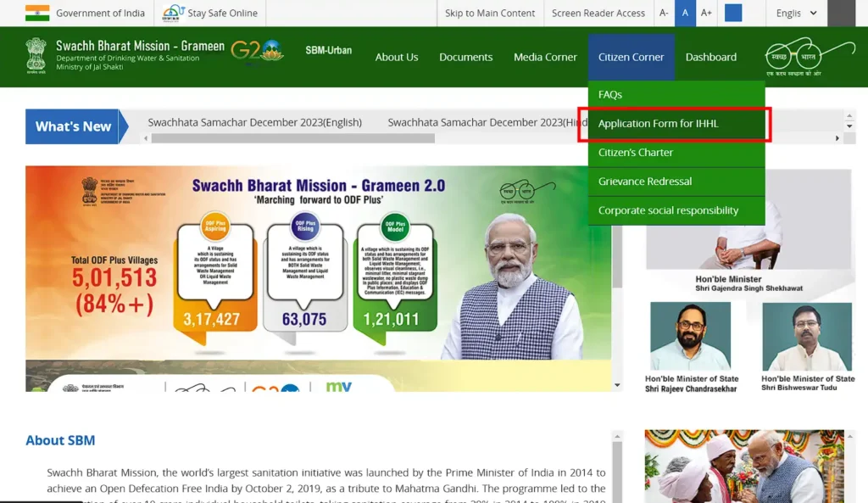This screenshot has height=503, width=868.
Task: Go to SBM-Urban link
Action: [328, 50]
